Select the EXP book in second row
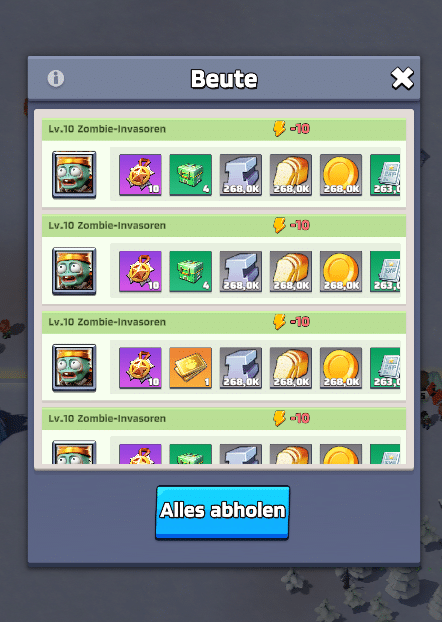 pyautogui.click(x=385, y=271)
